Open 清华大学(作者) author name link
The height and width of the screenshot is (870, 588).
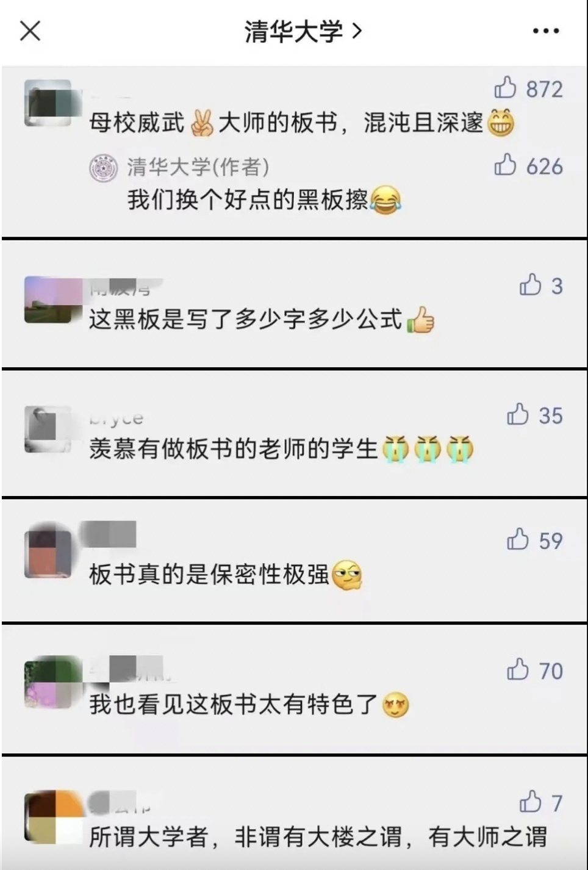[198, 167]
